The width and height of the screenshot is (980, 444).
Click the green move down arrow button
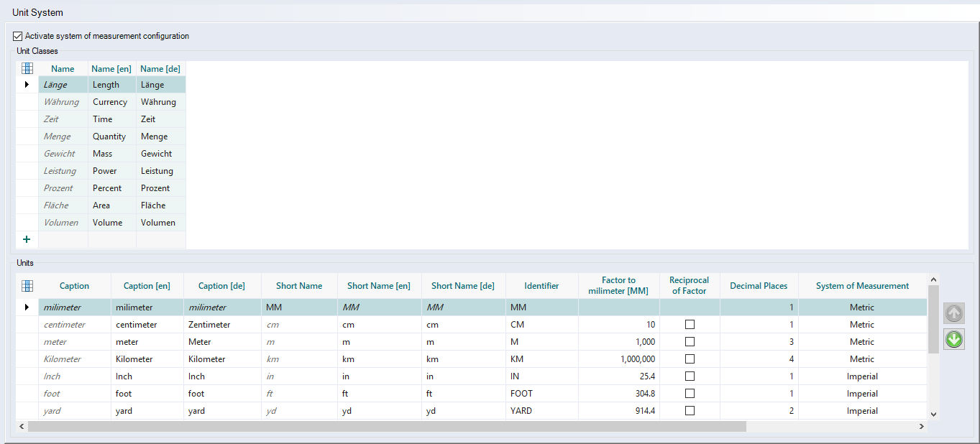click(x=954, y=339)
